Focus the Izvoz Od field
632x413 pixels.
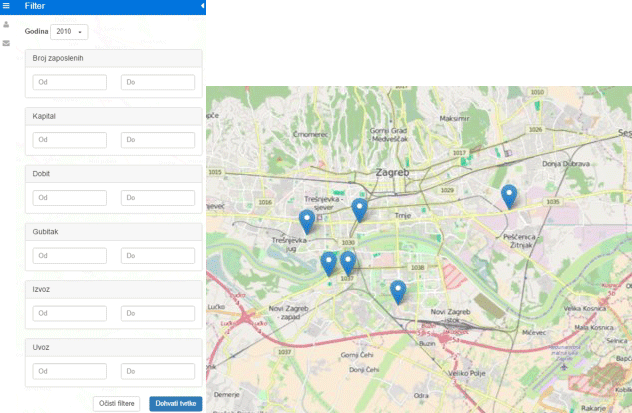70,313
